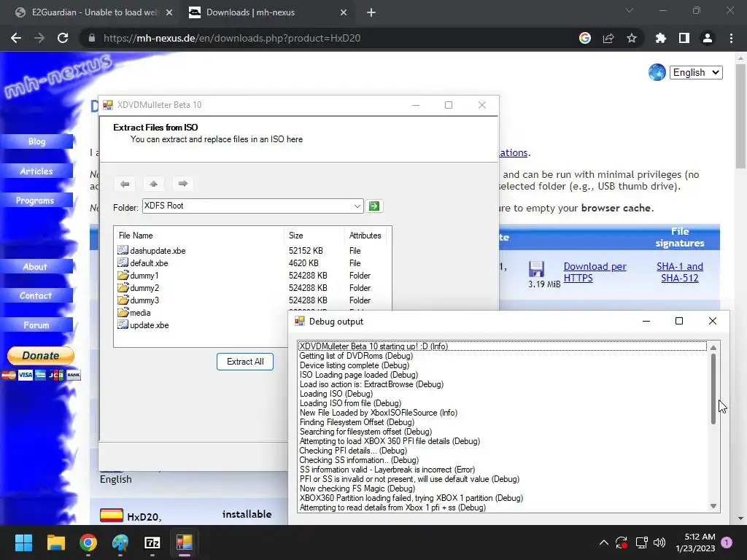Sort by Attributes column header

[365, 236]
